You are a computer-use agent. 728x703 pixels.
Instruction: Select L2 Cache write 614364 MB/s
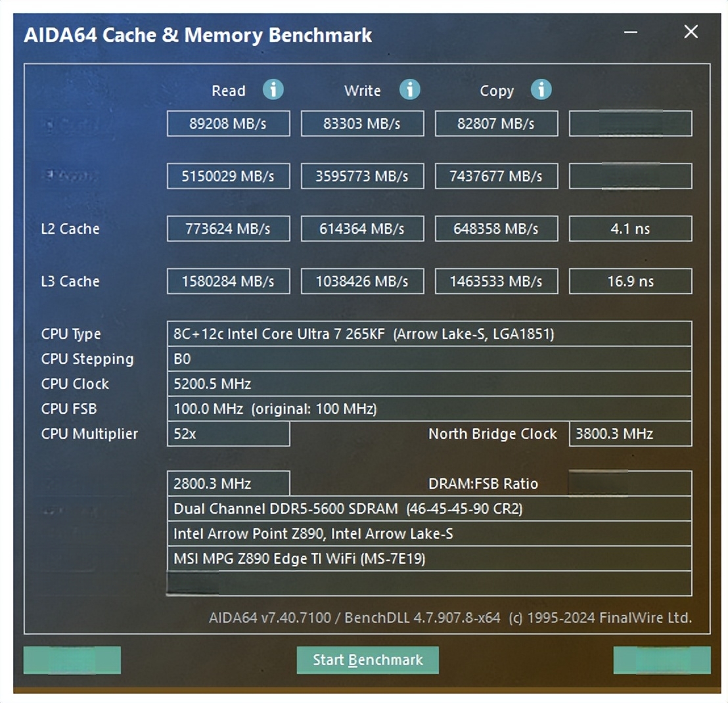(362, 229)
